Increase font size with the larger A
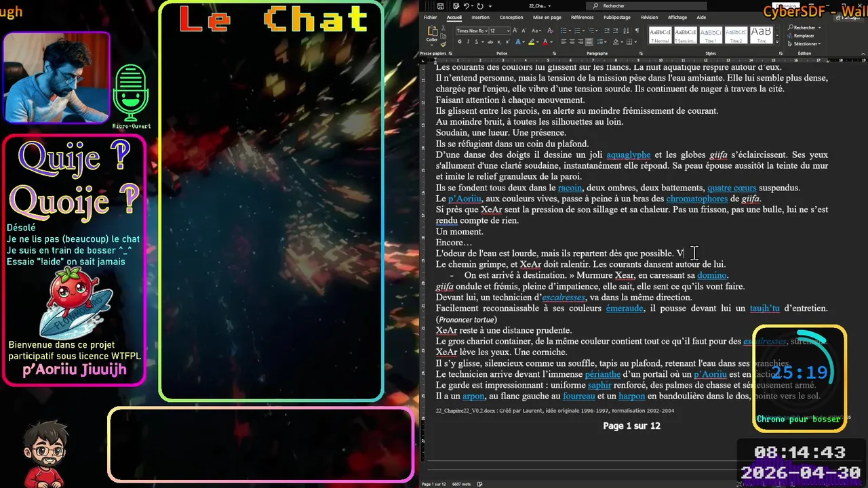The height and width of the screenshot is (488, 868). point(515,30)
